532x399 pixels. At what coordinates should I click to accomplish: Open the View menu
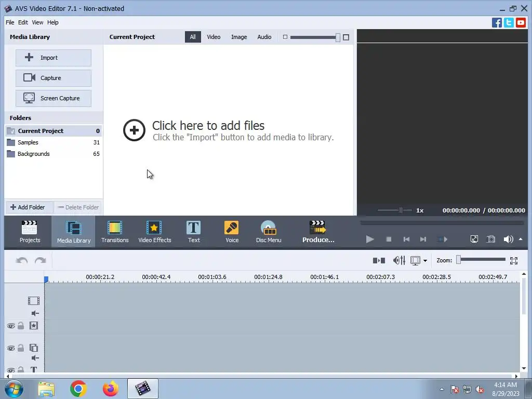coord(37,22)
